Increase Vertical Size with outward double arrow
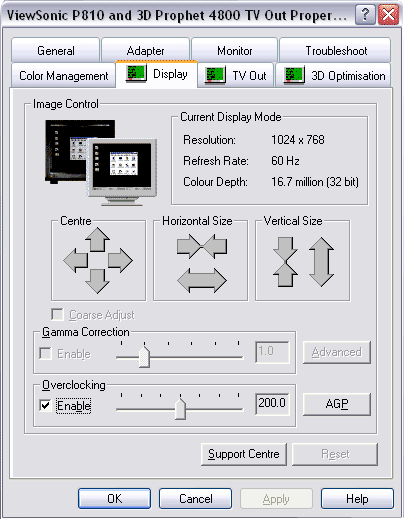This screenshot has height=519, width=404. [x=321, y=262]
